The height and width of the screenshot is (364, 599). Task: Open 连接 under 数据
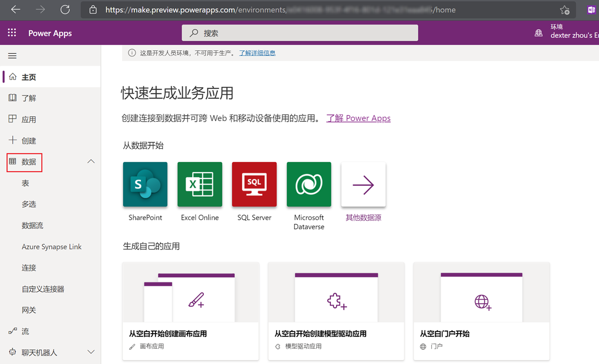coord(29,268)
